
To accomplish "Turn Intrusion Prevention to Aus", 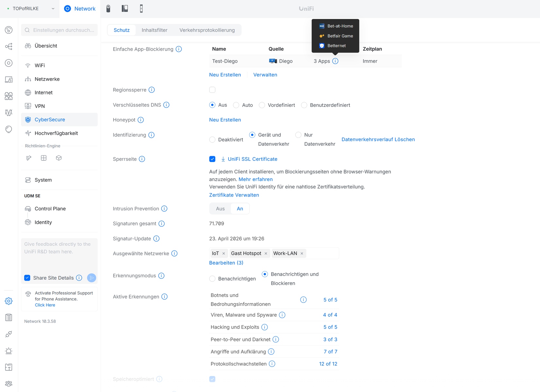I will pos(220,209).
